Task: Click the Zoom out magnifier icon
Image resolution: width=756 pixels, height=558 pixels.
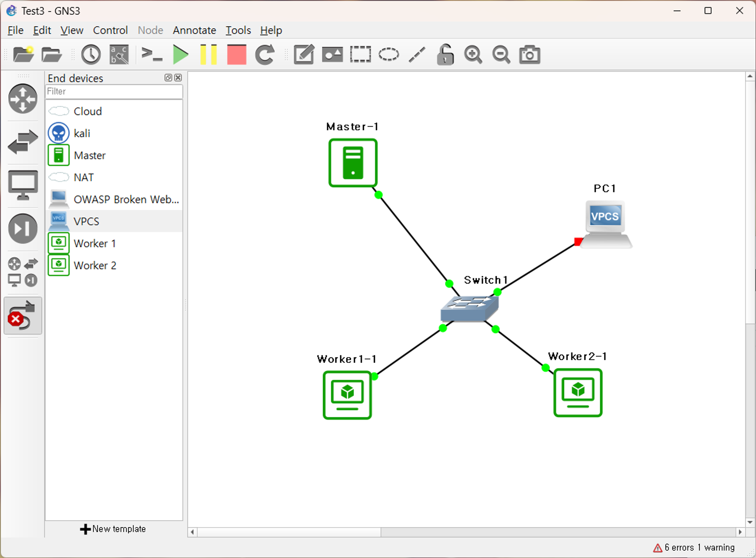Action: [501, 54]
